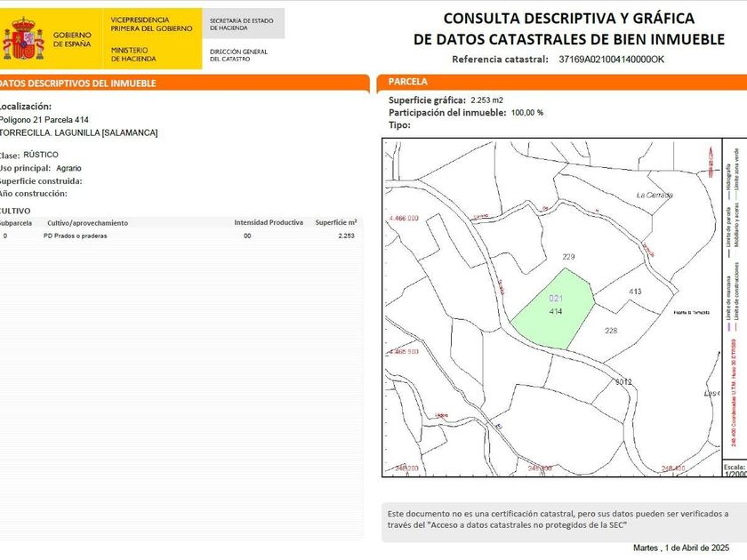Click the 'Subparcela' column header
Viewport: 747px width, 560px height.
click(16, 223)
